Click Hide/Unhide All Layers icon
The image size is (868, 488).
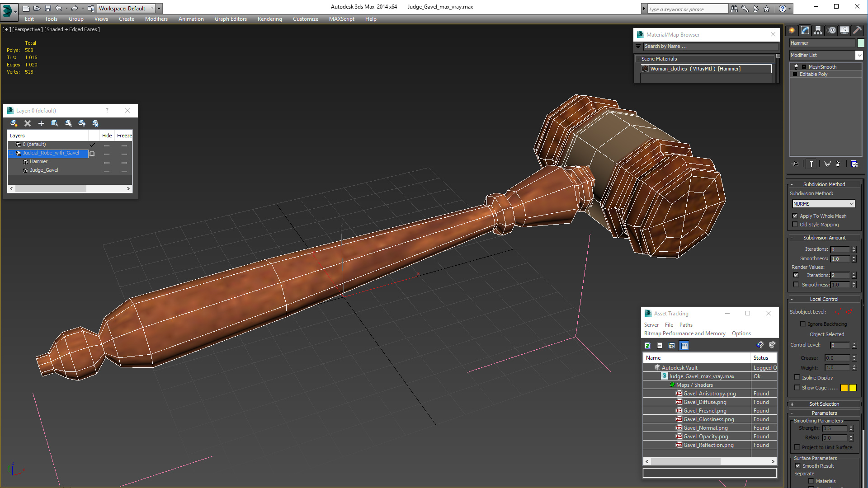[82, 123]
